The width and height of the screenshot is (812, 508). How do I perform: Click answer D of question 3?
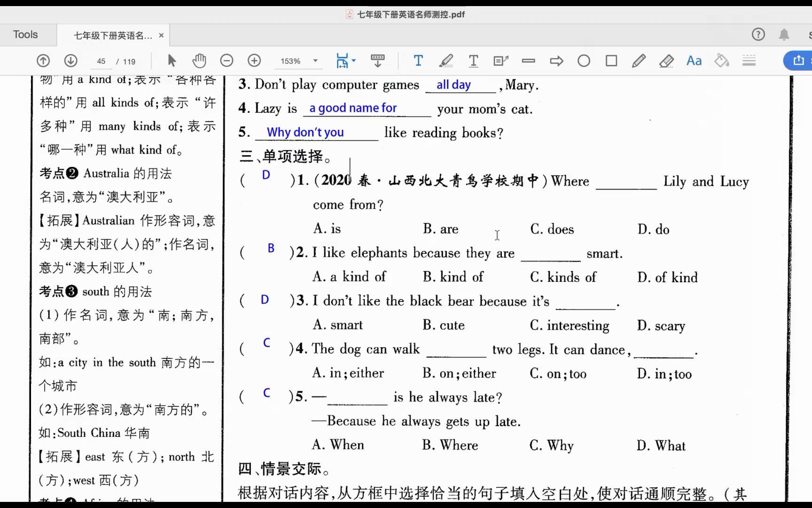point(265,300)
